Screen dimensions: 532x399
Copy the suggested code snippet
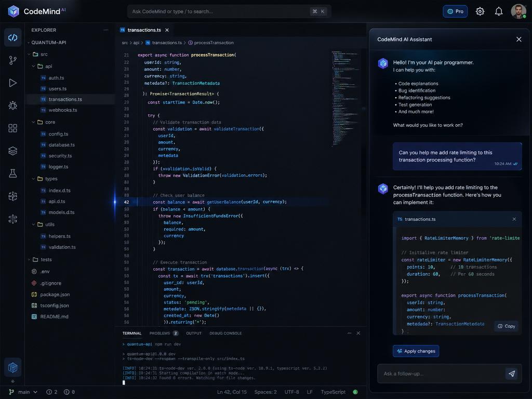click(x=506, y=326)
